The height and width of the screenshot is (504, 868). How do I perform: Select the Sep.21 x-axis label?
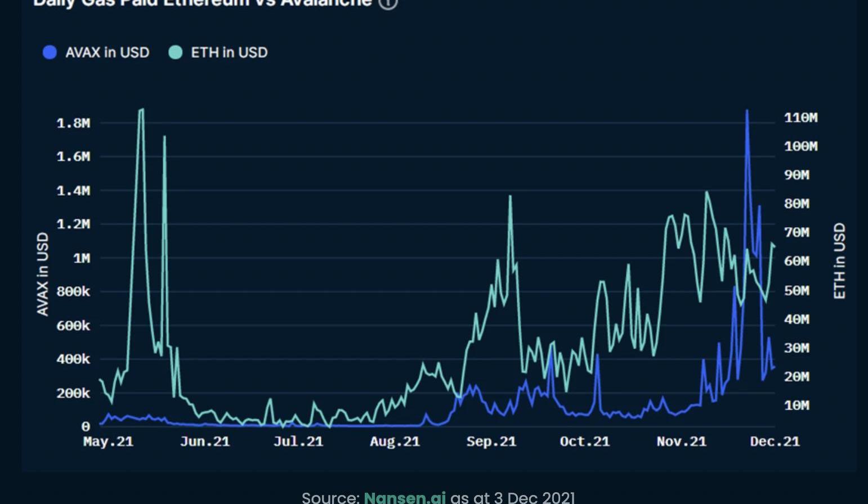(x=491, y=442)
